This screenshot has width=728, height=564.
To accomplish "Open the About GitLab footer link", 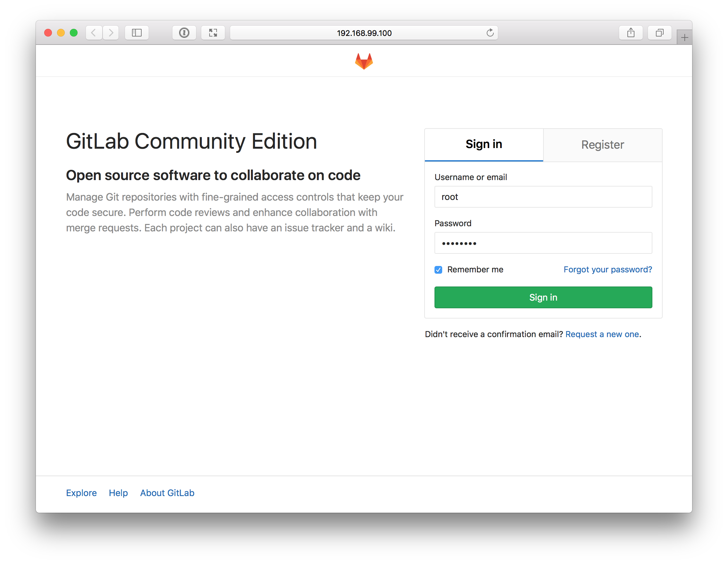I will point(167,493).
